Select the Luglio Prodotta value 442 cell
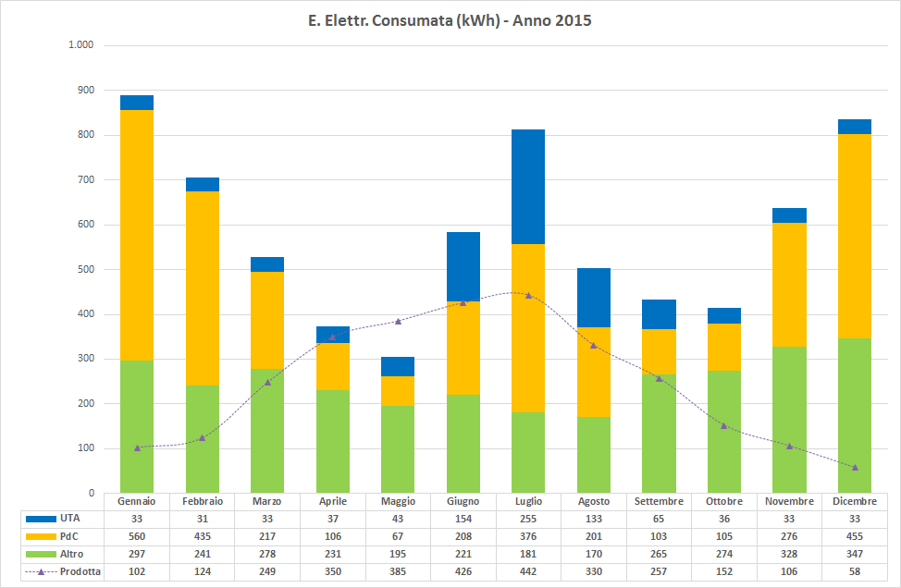The image size is (901, 588). point(528,571)
